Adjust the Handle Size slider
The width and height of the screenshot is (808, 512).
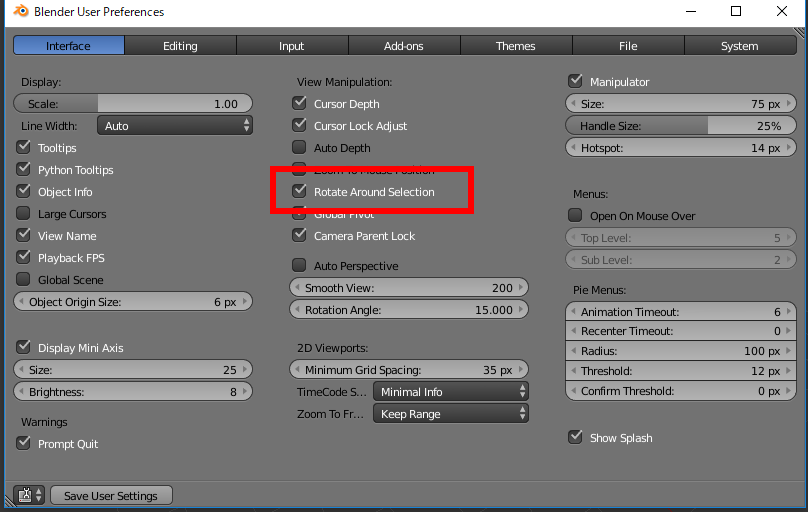(681, 126)
